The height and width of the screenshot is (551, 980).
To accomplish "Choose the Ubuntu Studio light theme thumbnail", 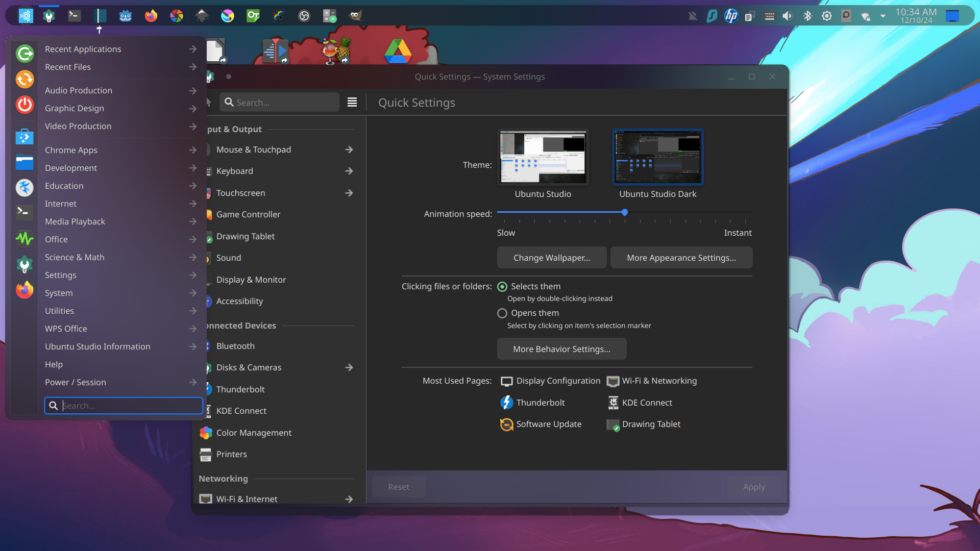I will pos(543,158).
